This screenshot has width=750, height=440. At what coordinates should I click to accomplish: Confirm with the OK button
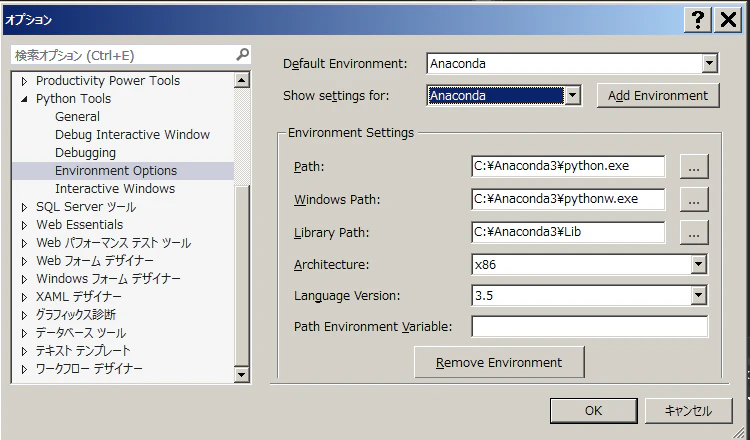[x=594, y=411]
